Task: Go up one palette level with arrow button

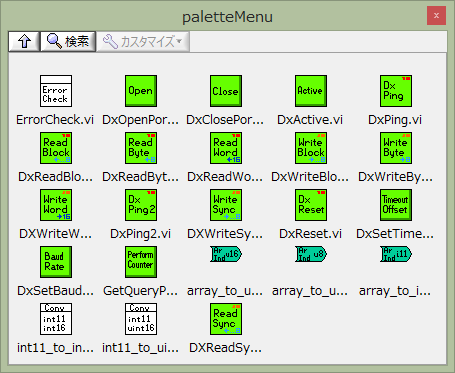Action: (24, 41)
